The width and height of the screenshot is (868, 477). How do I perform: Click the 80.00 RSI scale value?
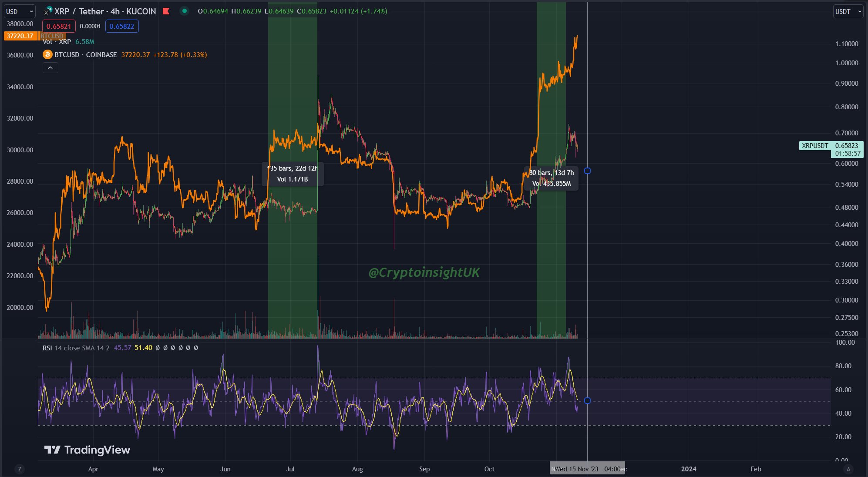point(843,366)
